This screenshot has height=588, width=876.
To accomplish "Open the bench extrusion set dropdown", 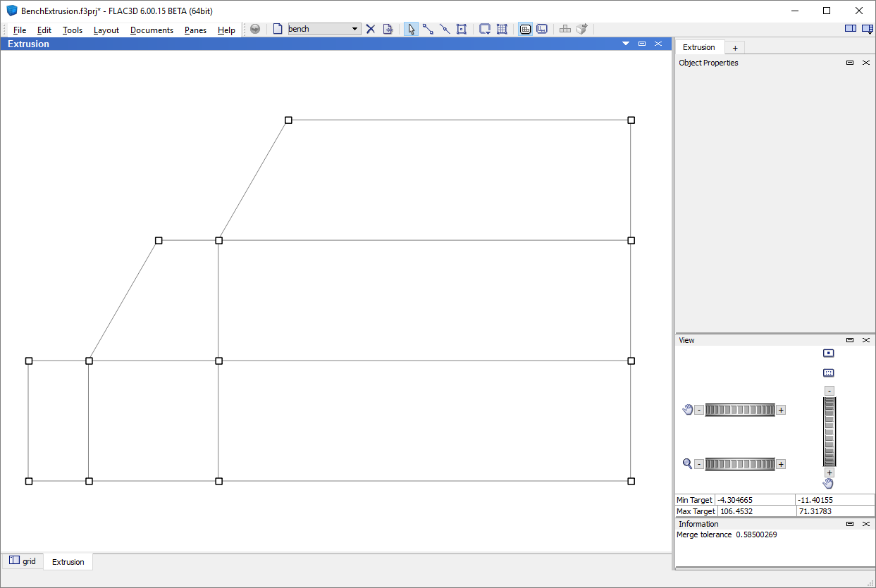I will coord(355,29).
